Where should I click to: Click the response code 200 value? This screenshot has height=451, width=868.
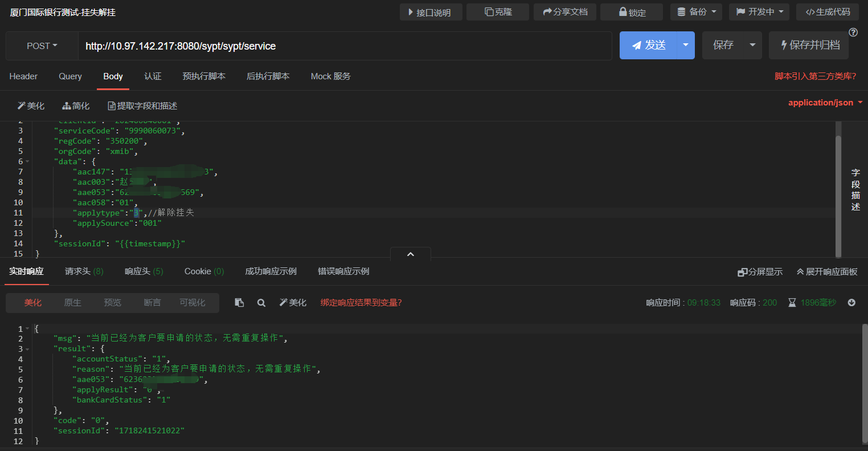tap(769, 303)
